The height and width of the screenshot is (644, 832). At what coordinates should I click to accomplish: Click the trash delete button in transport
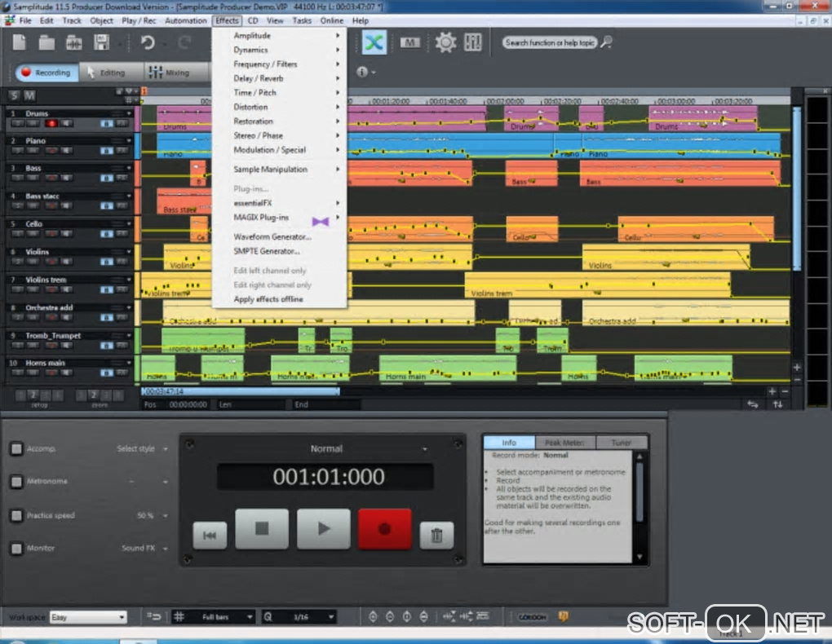tap(436, 536)
